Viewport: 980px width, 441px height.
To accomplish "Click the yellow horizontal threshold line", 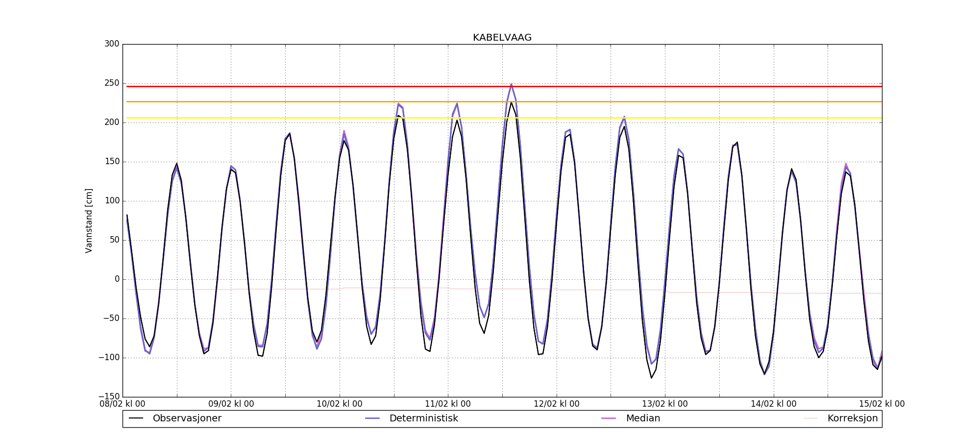I will (504, 118).
